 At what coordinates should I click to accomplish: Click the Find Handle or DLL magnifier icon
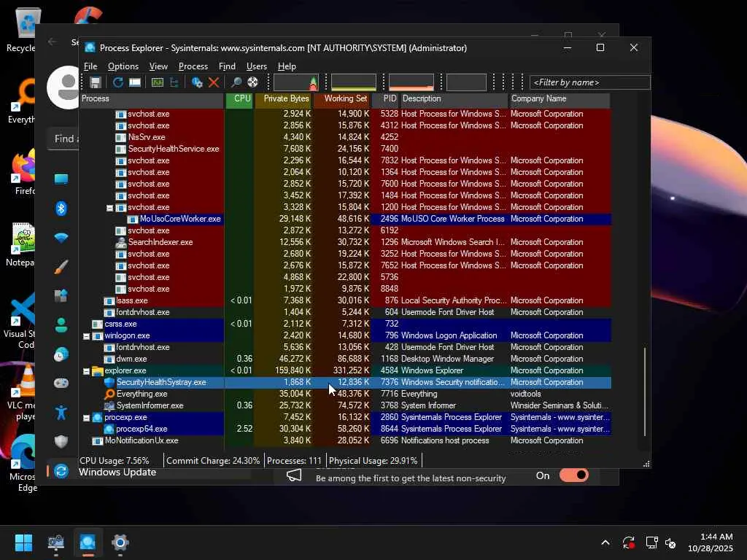[x=236, y=82]
